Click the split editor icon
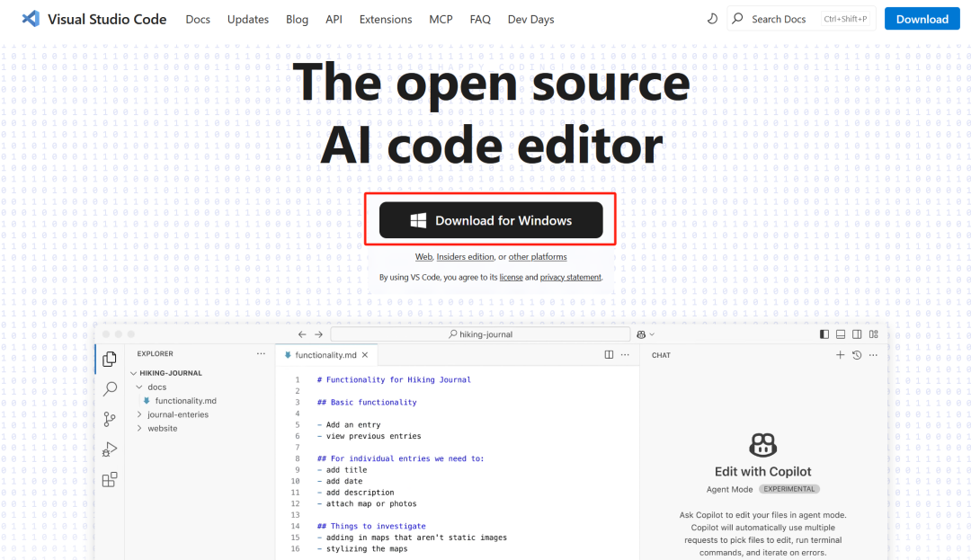The width and height of the screenshot is (971, 560). point(609,354)
